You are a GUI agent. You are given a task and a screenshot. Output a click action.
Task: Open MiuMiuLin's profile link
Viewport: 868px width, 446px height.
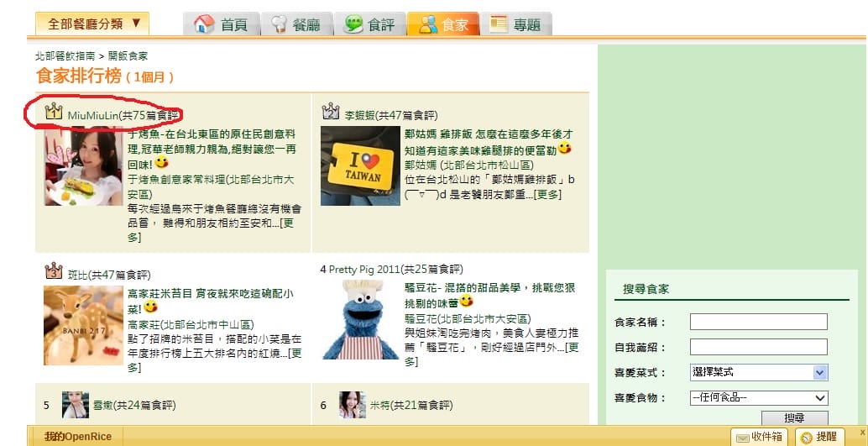92,115
